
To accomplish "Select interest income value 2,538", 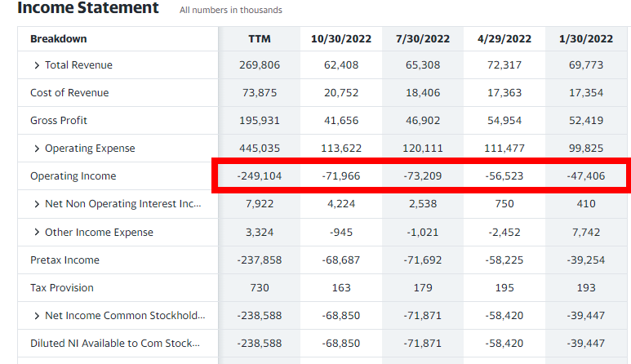I will [x=423, y=204].
